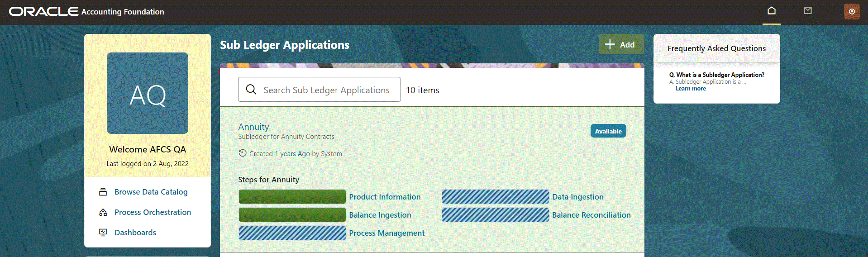Screen dimensions: 868x257
Task: Open Balance Ingestion step
Action: click(x=380, y=215)
